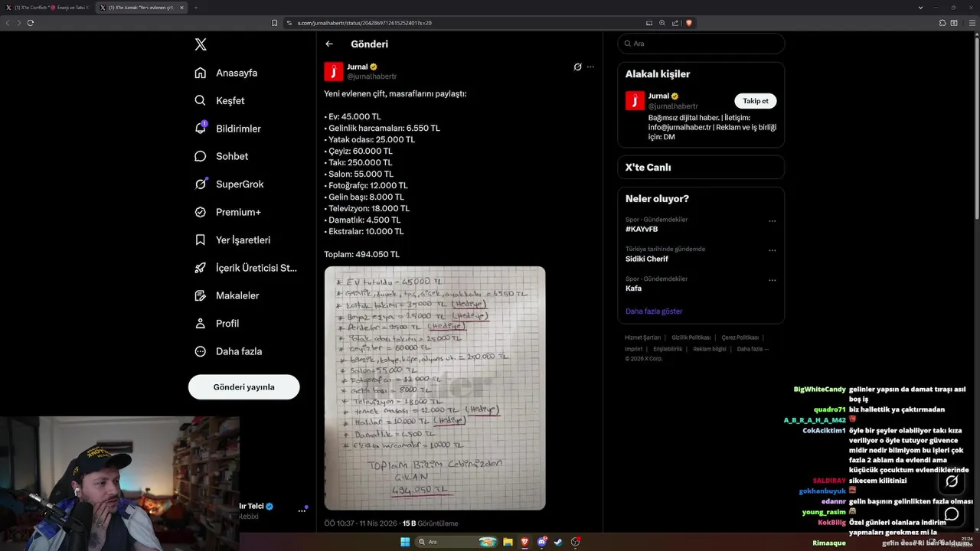Screen dimensions: 980x551
Task: Bookmark page via address bar bookmark icon
Action: point(275,23)
